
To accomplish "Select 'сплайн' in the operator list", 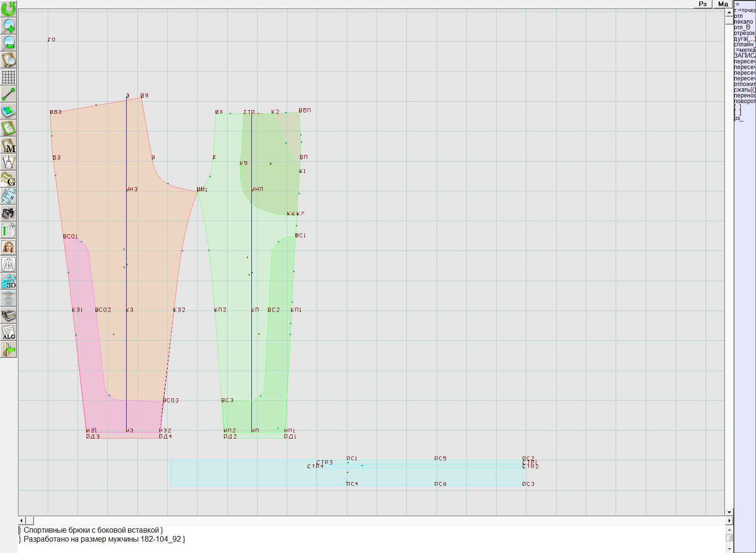I will click(x=744, y=44).
